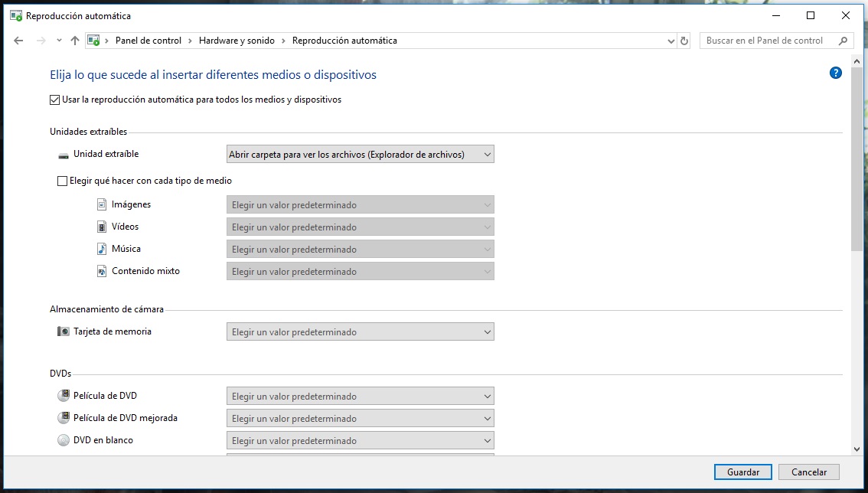Viewport: 868px width, 493px height.
Task: Click the DVD en blanco disc icon
Action: pyautogui.click(x=64, y=440)
